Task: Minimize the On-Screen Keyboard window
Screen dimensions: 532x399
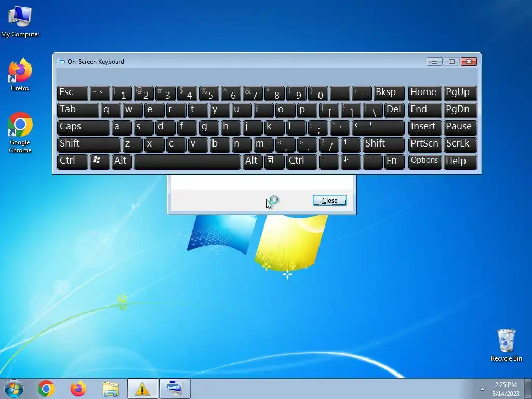Action: coord(434,62)
